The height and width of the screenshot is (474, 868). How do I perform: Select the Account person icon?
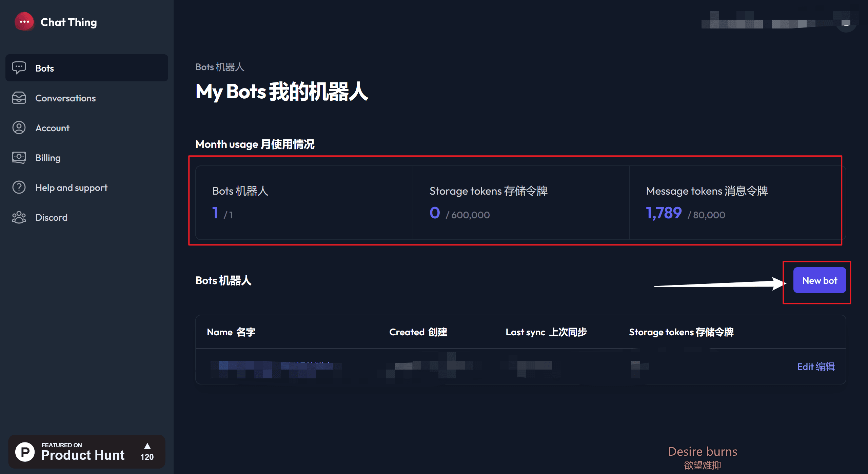point(19,128)
